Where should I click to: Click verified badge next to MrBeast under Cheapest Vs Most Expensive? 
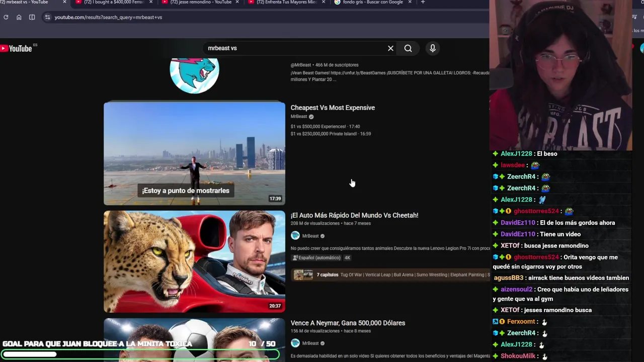311,117
